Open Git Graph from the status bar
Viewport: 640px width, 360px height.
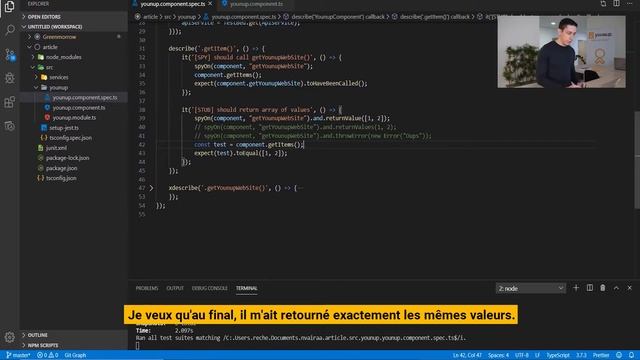coord(75,355)
